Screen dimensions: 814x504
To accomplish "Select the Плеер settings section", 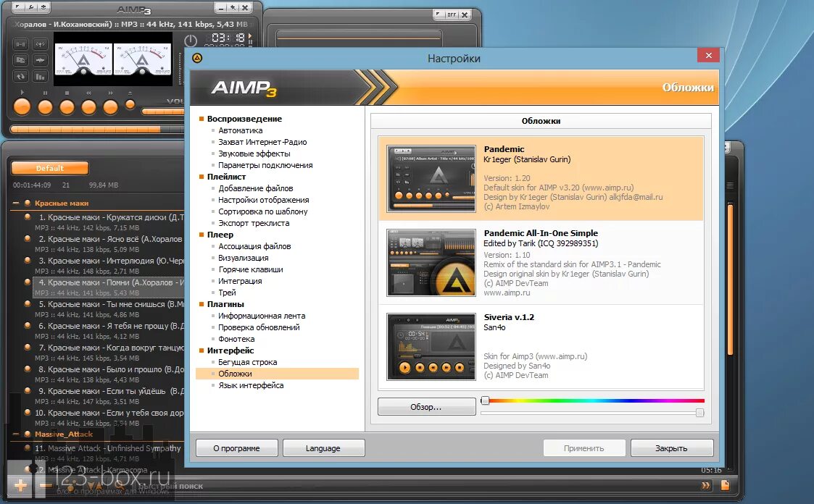I will point(220,235).
